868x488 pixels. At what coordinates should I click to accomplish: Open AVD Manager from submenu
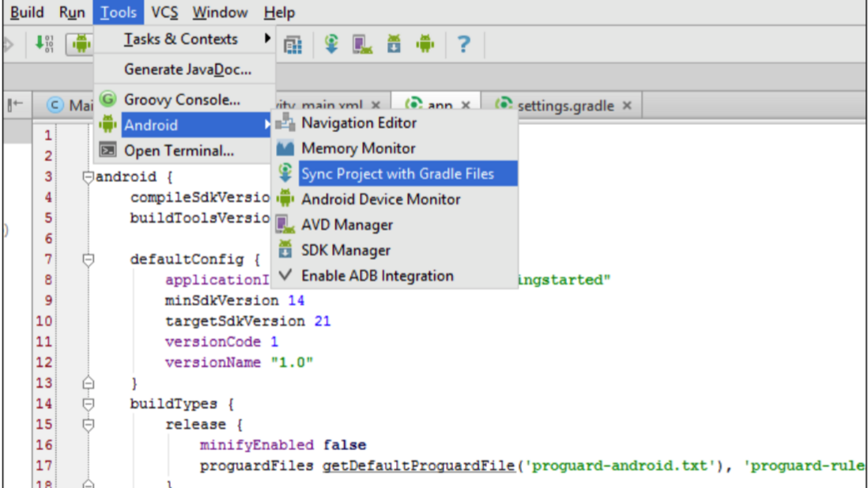pyautogui.click(x=395, y=225)
